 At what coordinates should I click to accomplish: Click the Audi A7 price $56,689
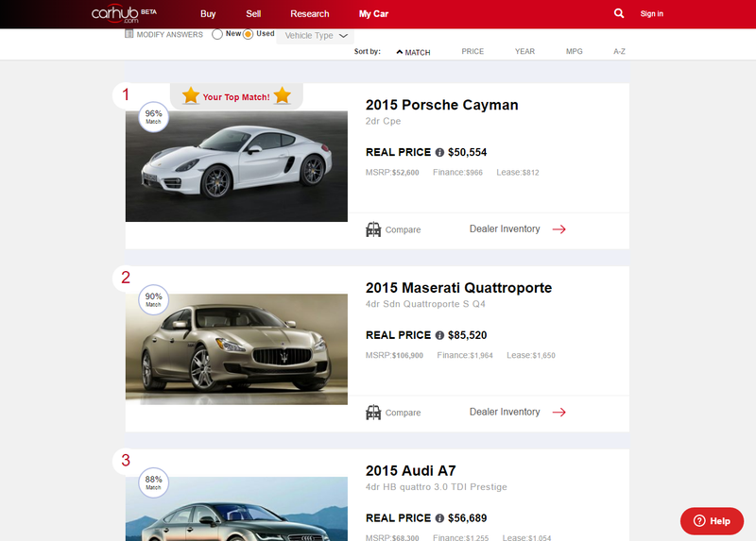(467, 518)
